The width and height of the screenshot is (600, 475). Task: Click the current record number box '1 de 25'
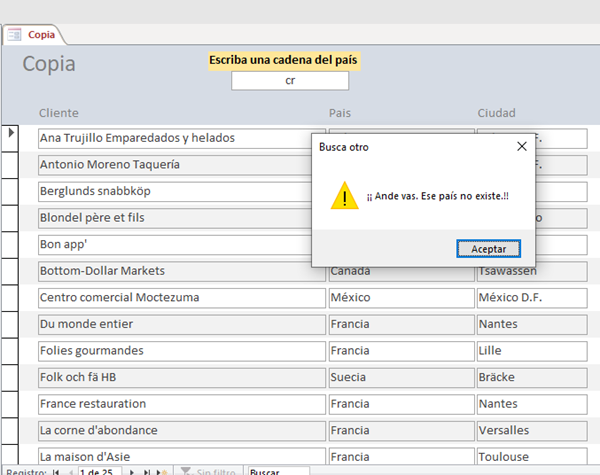pyautogui.click(x=100, y=472)
